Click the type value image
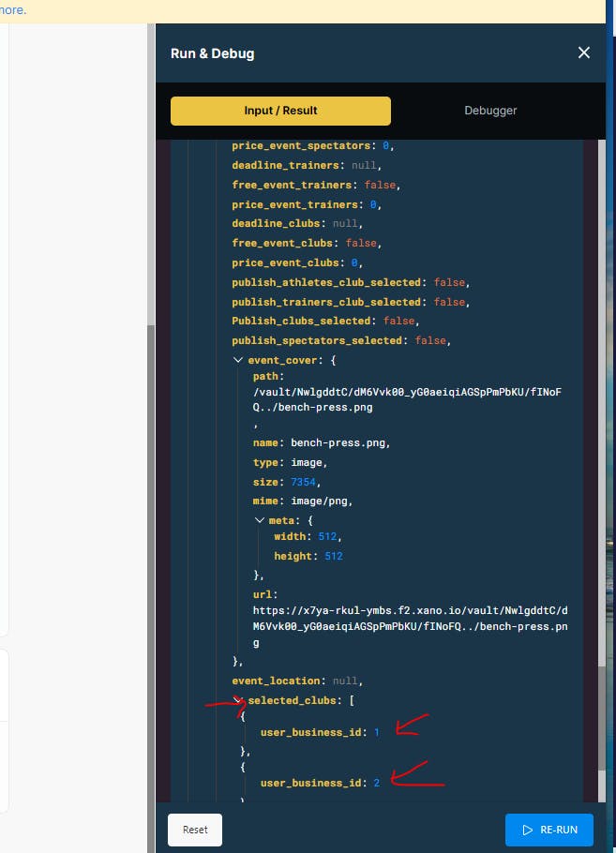The image size is (616, 853). (x=307, y=462)
